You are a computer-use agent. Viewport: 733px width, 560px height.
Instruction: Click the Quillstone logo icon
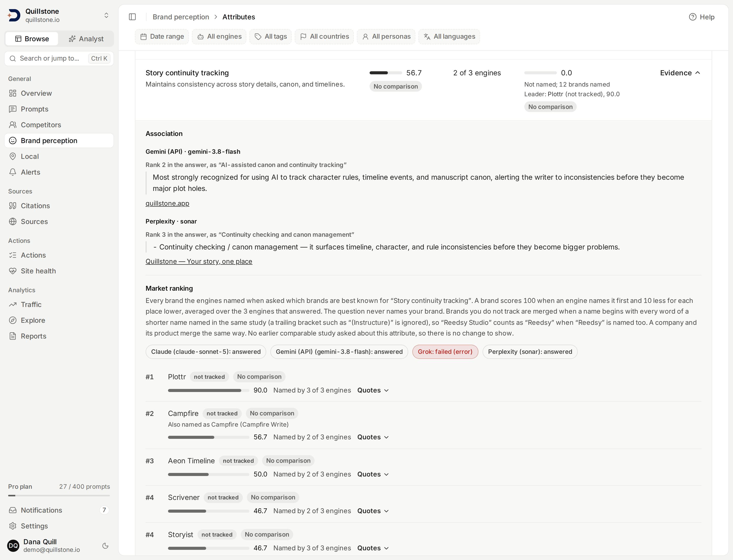[x=14, y=15]
